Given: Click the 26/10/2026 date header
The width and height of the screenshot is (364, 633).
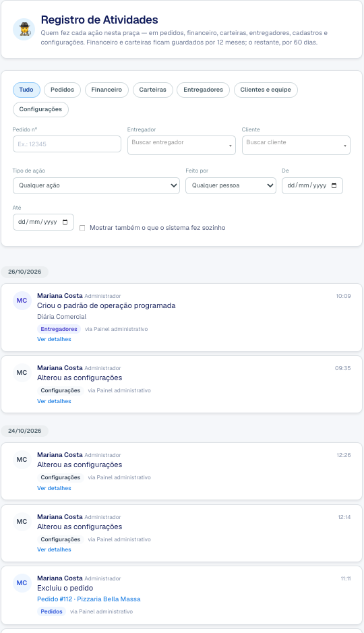Looking at the screenshot, I should click(x=25, y=272).
